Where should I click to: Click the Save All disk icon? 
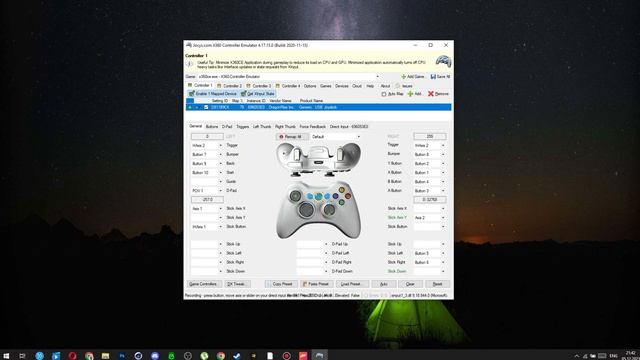433,77
